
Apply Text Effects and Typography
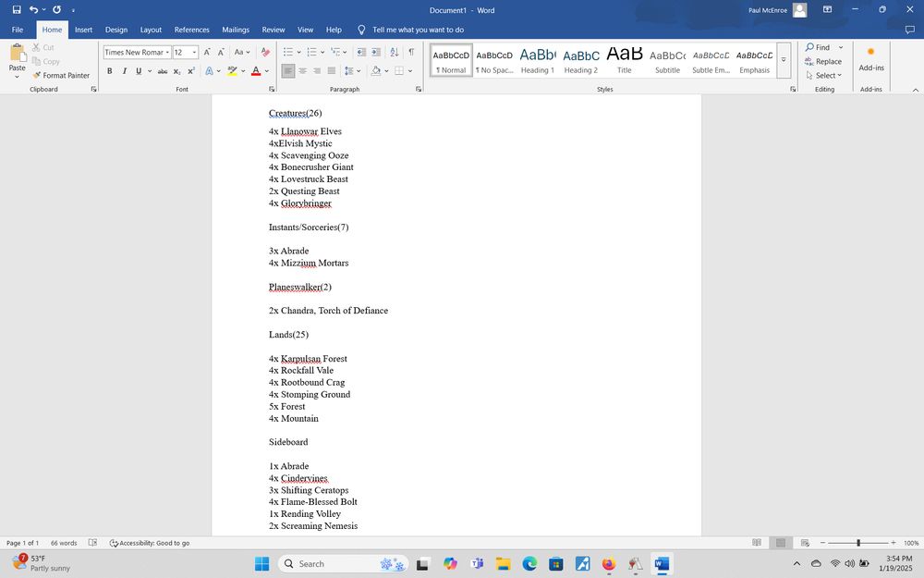pyautogui.click(x=209, y=71)
